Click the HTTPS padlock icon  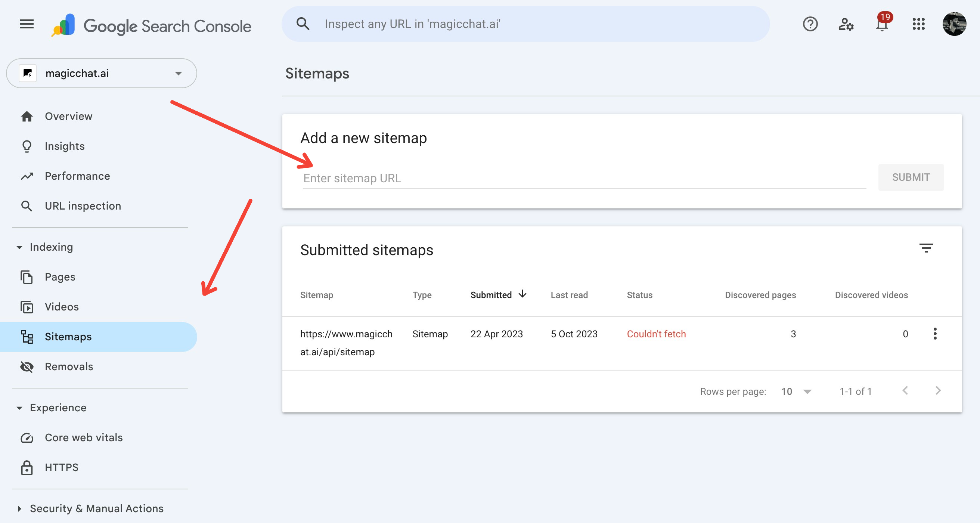tap(27, 467)
